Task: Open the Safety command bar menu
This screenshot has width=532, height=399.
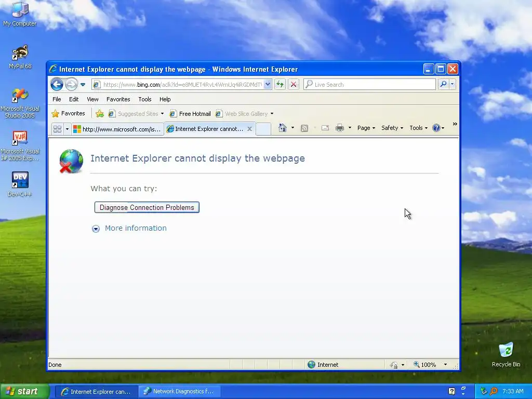Action: [392, 128]
